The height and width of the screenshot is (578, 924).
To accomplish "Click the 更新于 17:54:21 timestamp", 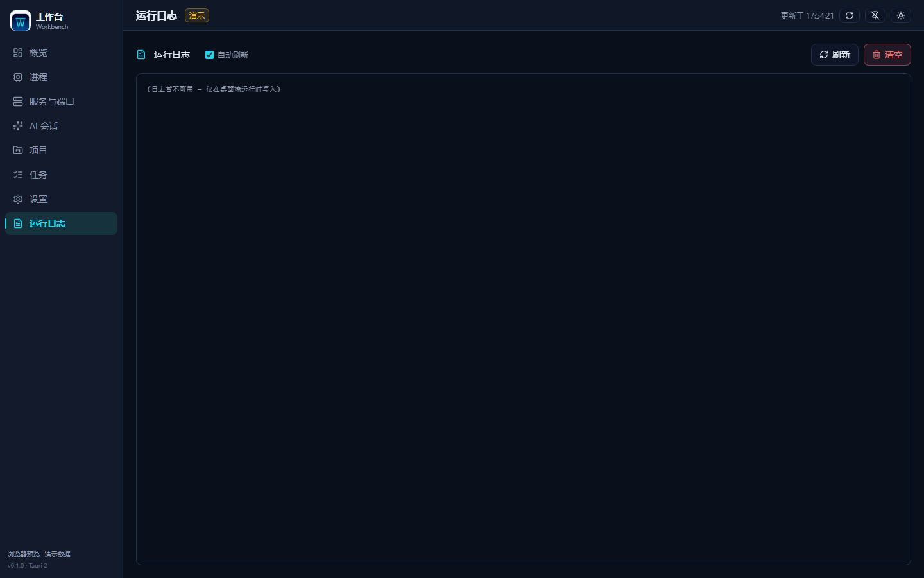I will pos(807,16).
